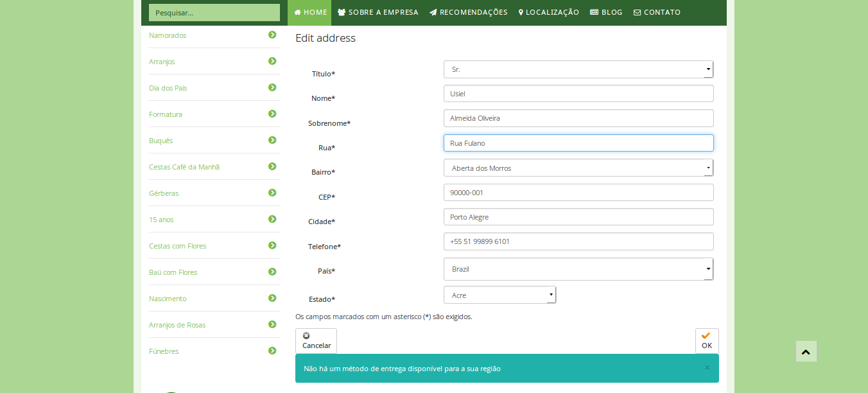This screenshot has width=868, height=393.
Task: Focus the Pesquisar search field
Action: [x=214, y=12]
